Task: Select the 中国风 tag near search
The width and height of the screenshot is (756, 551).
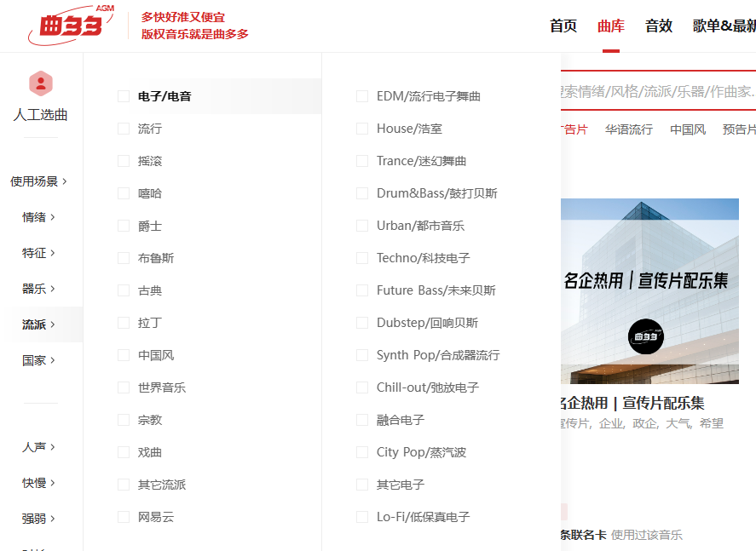Action: pos(688,129)
